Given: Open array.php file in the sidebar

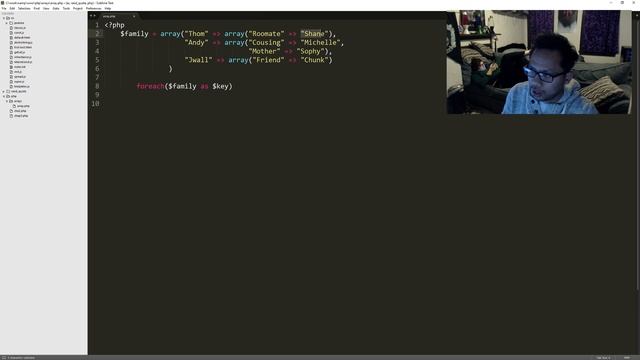Looking at the screenshot, I should (23, 106).
